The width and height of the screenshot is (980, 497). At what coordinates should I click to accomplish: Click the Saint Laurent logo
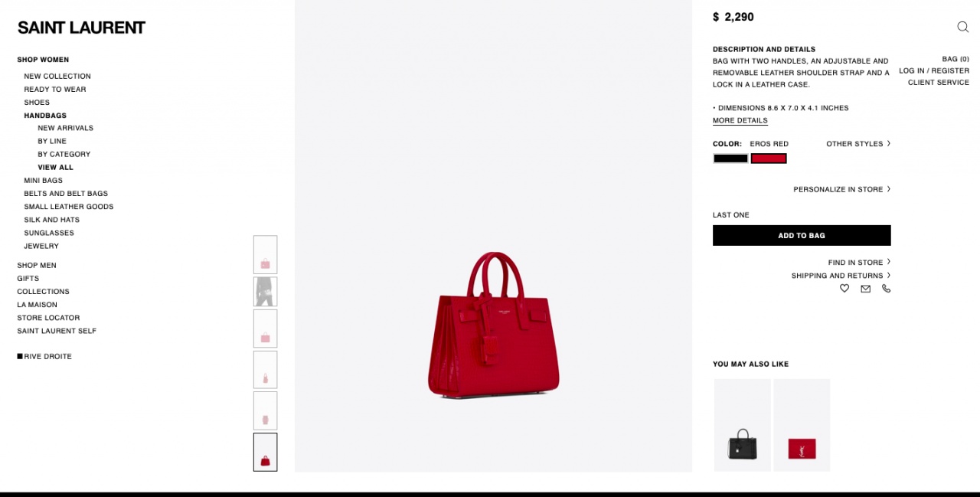(81, 28)
